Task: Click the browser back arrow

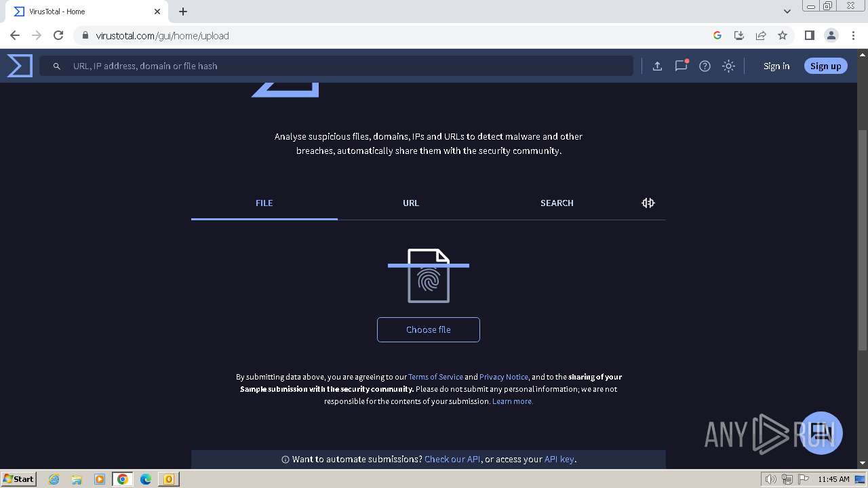Action: point(15,35)
